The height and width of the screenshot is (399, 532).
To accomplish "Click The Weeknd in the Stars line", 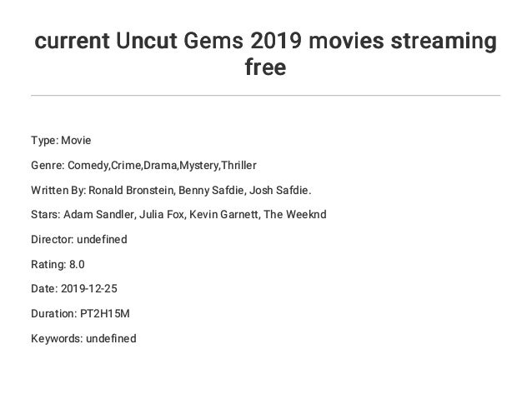I will tap(295, 215).
